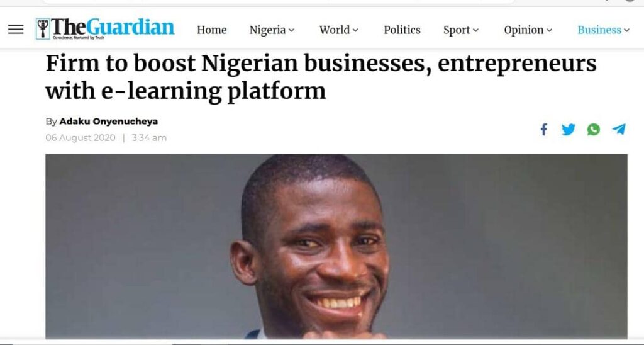Expand the World dropdown chevron
Viewport: 644px width, 345px height.
click(356, 30)
